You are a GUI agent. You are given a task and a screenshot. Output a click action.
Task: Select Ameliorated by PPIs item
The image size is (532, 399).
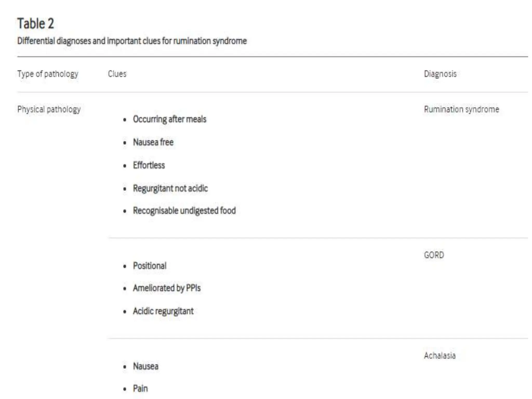click(x=167, y=288)
